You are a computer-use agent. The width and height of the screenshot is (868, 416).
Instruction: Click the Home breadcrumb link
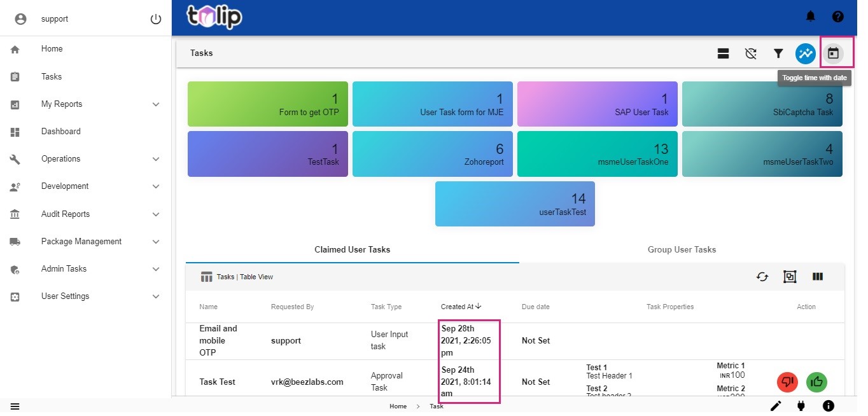[x=398, y=406]
